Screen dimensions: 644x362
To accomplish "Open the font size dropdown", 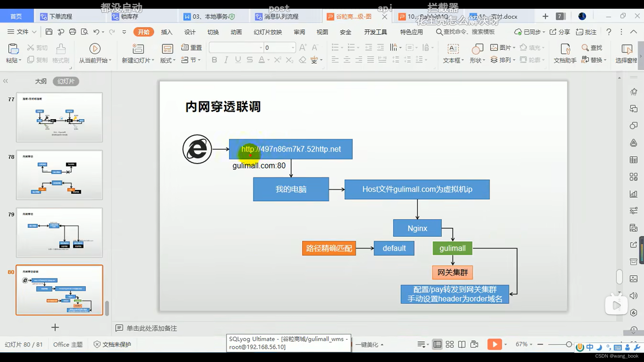I will 293,48.
